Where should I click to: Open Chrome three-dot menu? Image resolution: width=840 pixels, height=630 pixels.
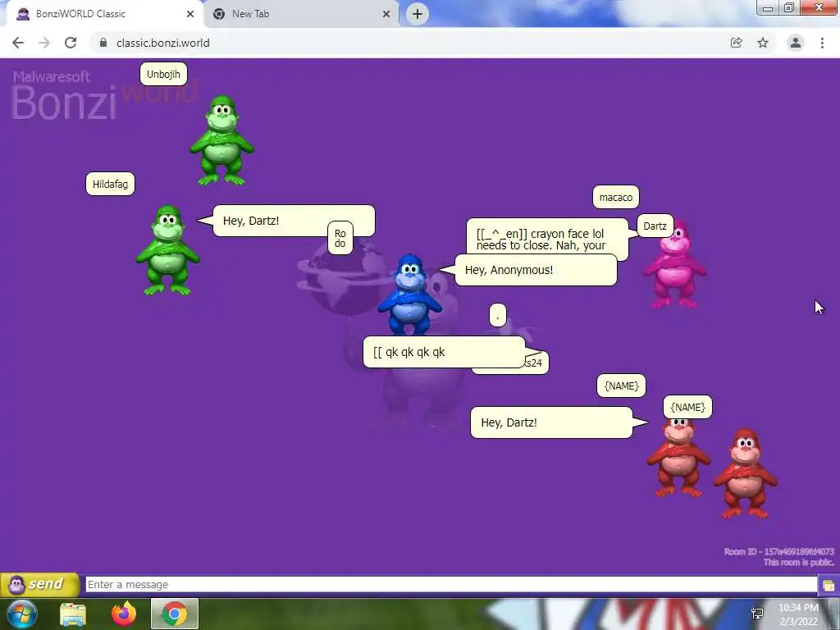(822, 43)
